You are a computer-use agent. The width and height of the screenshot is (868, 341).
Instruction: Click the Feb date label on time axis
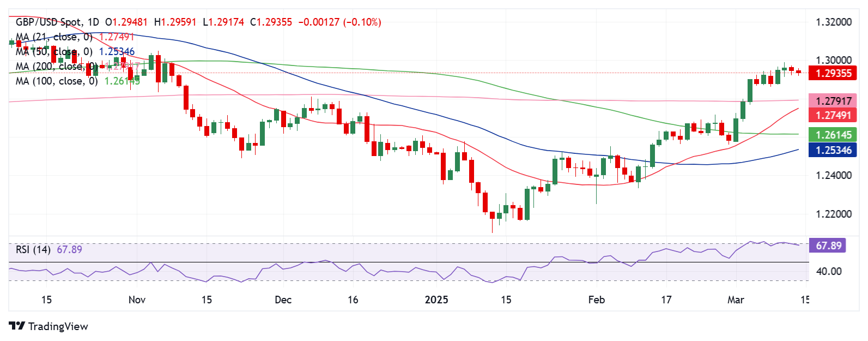tap(597, 300)
